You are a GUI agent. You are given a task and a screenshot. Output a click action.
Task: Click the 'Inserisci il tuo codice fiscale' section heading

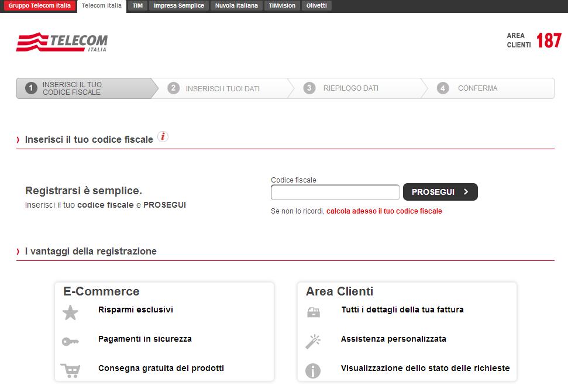[89, 139]
